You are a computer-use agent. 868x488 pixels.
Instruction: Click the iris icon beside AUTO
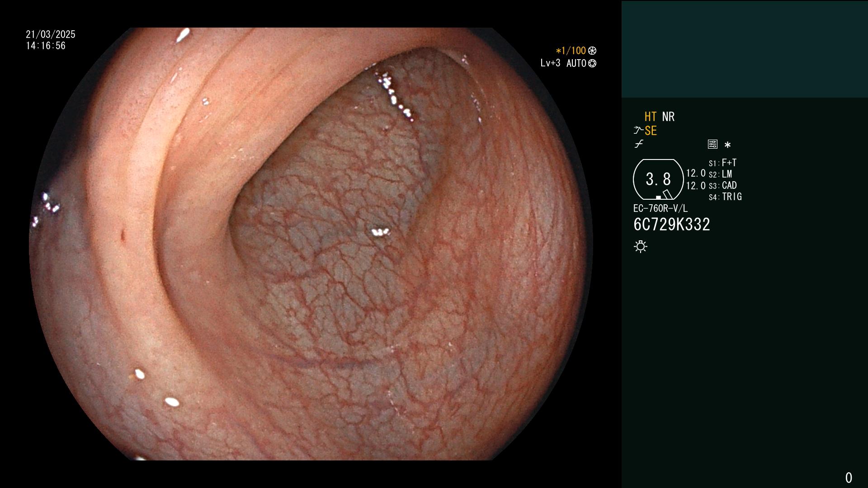point(592,63)
